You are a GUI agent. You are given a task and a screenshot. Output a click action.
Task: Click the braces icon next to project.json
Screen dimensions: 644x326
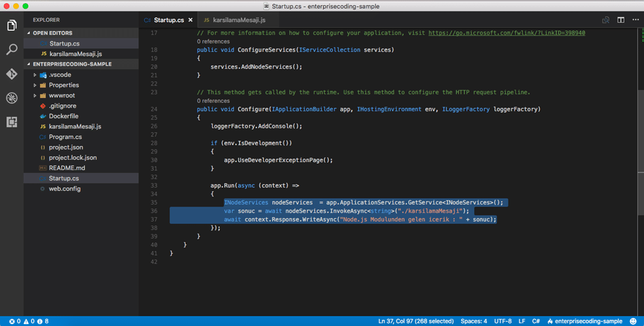pos(43,147)
